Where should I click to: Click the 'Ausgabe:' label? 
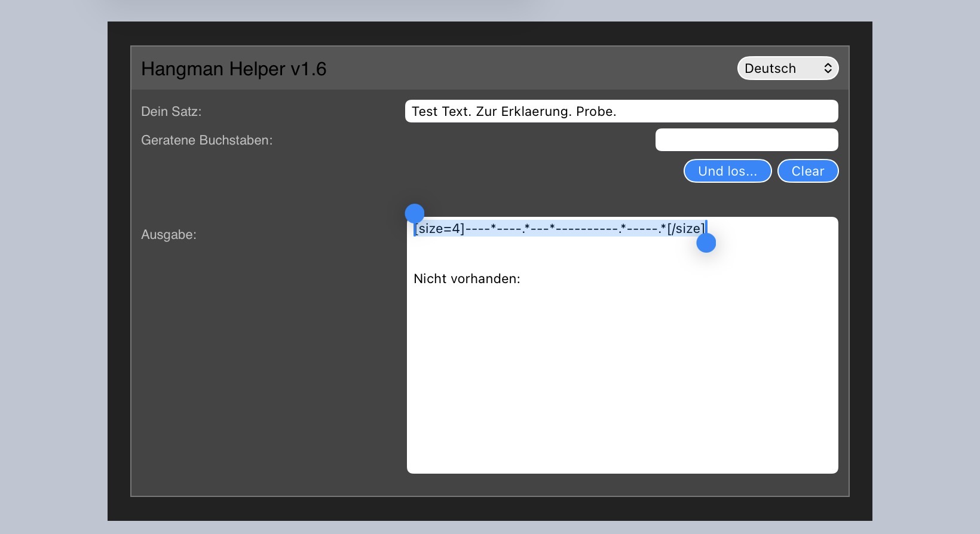(x=169, y=235)
